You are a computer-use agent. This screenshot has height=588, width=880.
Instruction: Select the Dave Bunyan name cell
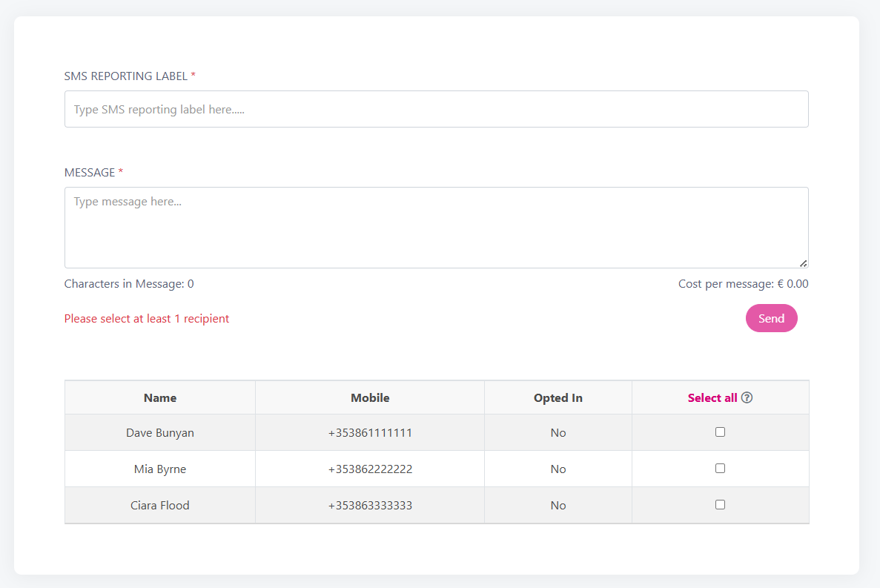160,432
